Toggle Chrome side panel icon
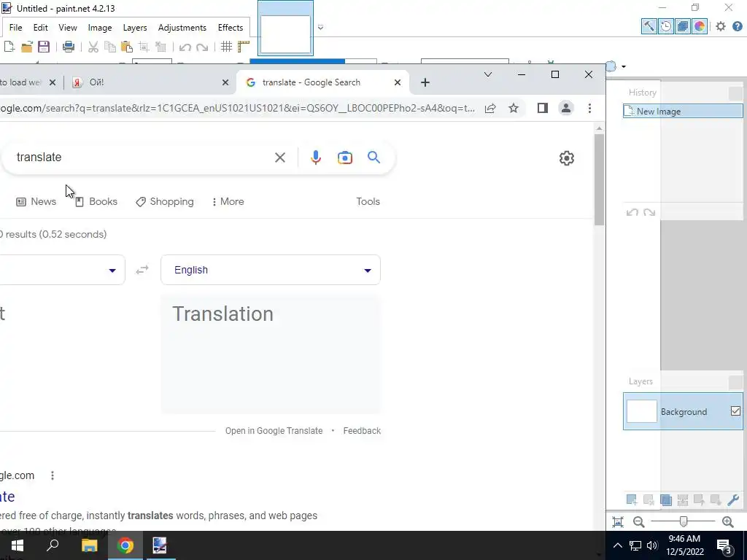 pyautogui.click(x=543, y=108)
